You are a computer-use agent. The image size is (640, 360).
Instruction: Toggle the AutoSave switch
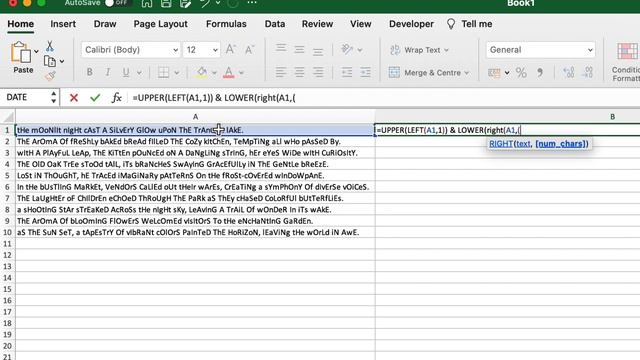pos(117,3)
